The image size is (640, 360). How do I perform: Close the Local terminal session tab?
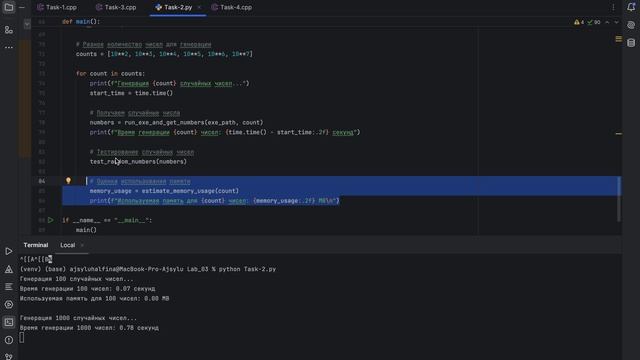(82, 245)
